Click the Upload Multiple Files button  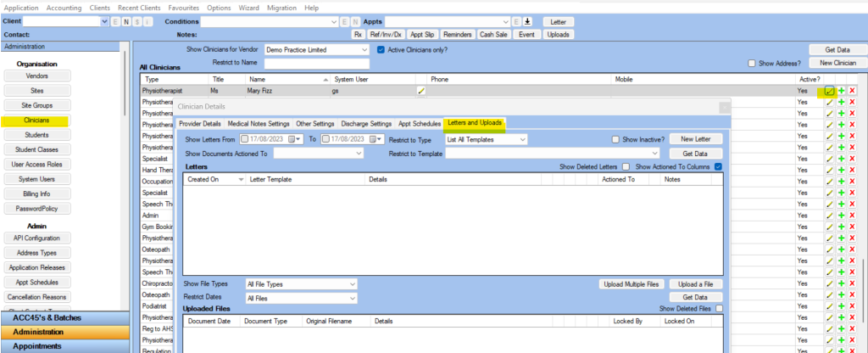pyautogui.click(x=631, y=283)
